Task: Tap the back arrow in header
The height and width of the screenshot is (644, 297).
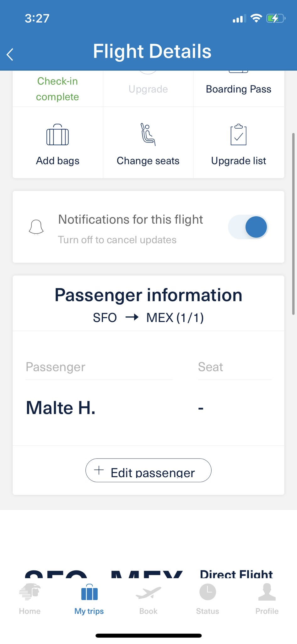Action: tap(10, 54)
